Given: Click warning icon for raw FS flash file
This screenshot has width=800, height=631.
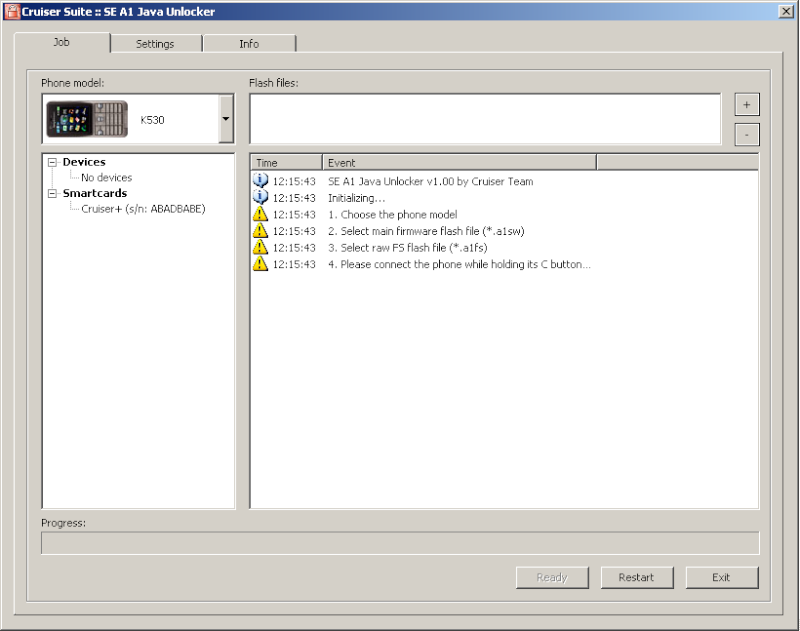Looking at the screenshot, I should pos(260,247).
